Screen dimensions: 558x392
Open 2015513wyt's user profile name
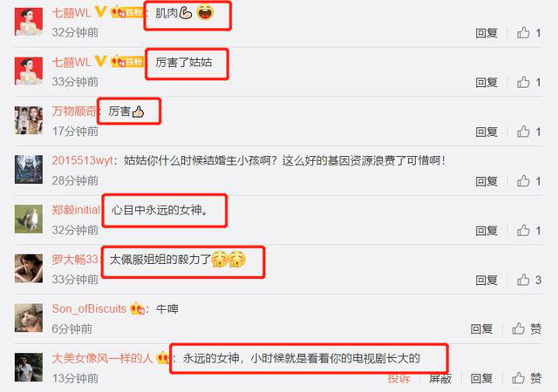(x=82, y=160)
